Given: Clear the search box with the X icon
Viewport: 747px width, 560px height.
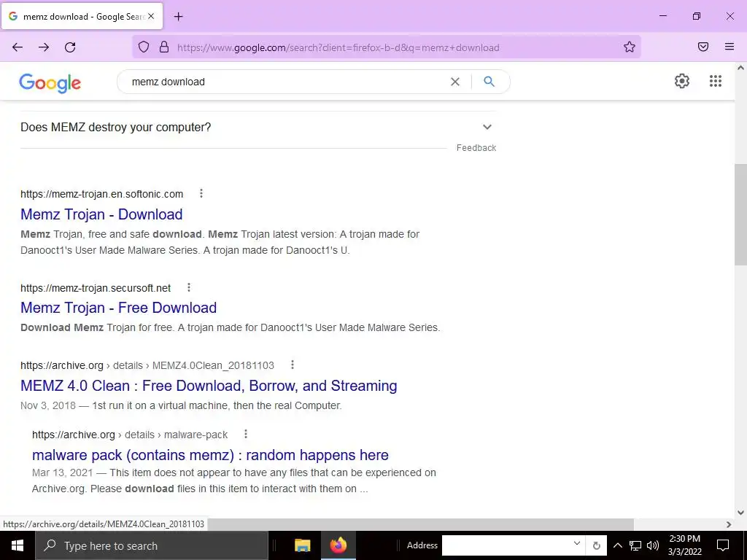Looking at the screenshot, I should point(455,82).
